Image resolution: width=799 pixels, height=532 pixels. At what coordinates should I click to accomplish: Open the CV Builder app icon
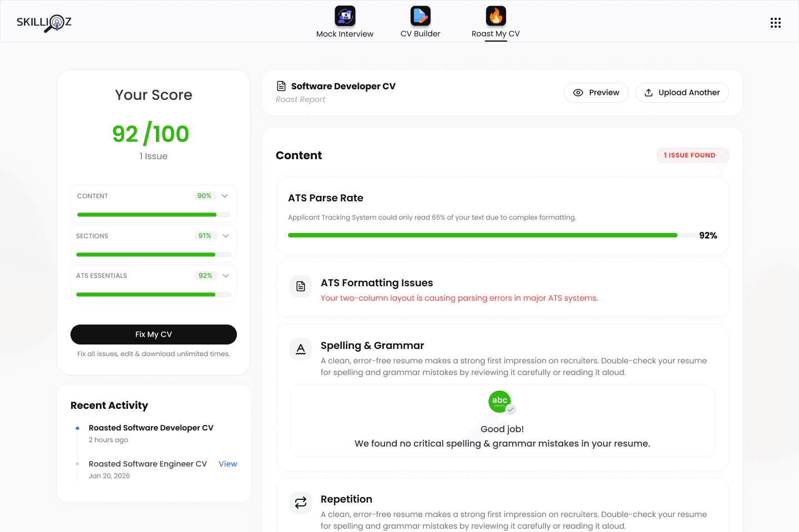pyautogui.click(x=420, y=16)
